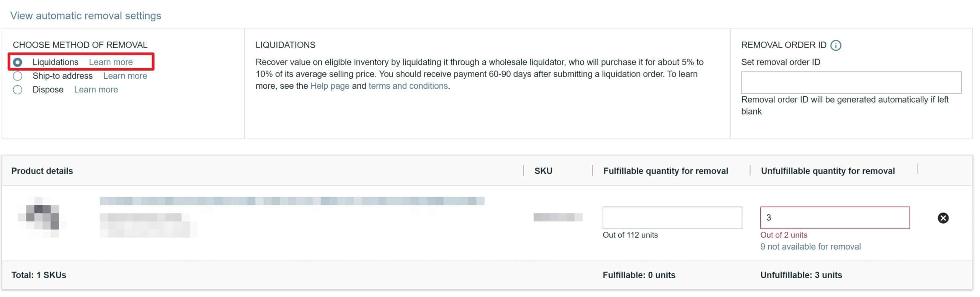This screenshot has width=980, height=297.
Task: Click the fulfillable quantity input field
Action: coord(672,218)
